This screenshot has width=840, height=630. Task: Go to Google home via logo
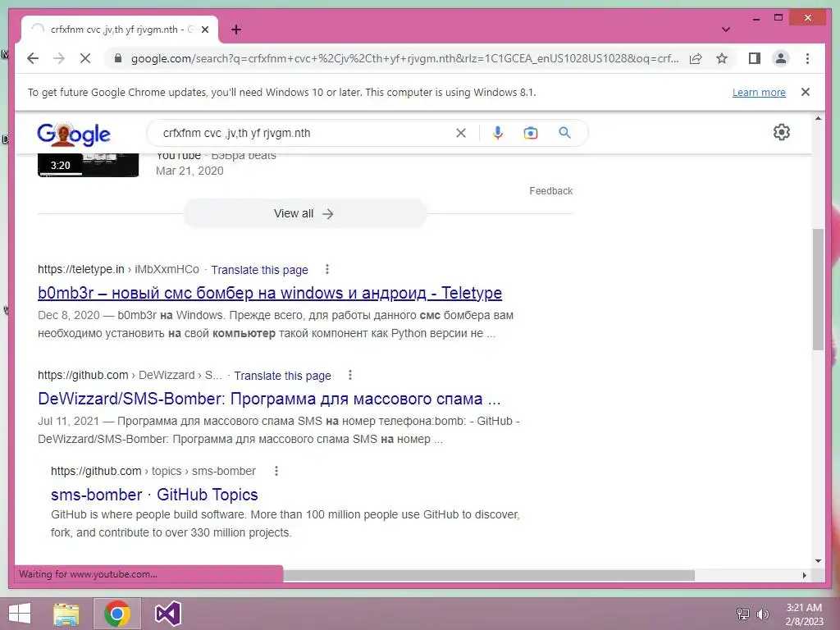point(73,134)
